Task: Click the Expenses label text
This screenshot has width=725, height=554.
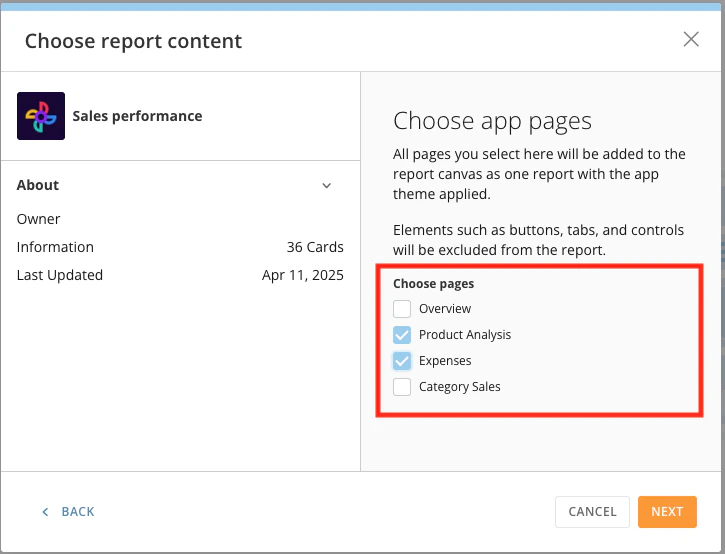Action: click(445, 361)
